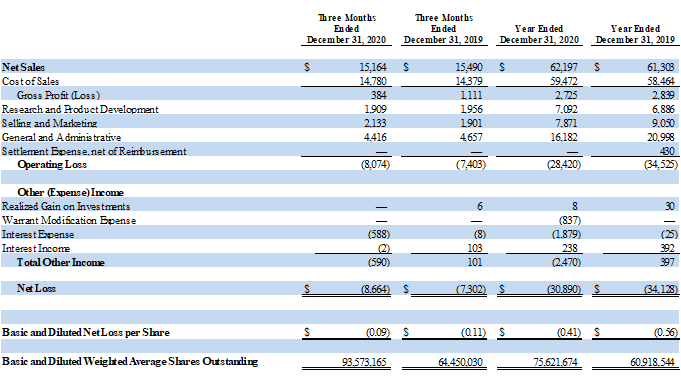The width and height of the screenshot is (681, 377).
Task: Click Cost of Sales value 59,472
Action: [564, 81]
